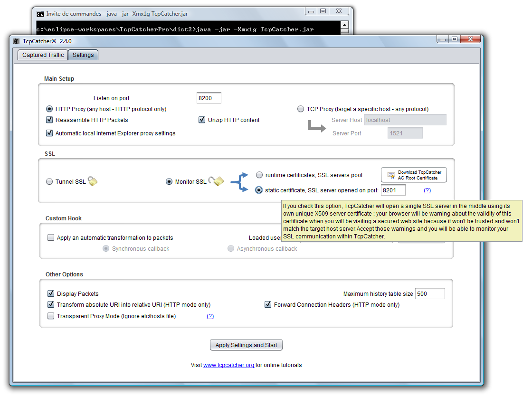Image resolution: width=532 pixels, height=397 pixels.
Task: Click the open padlock icon beside Monitor SSL
Action: click(x=216, y=181)
